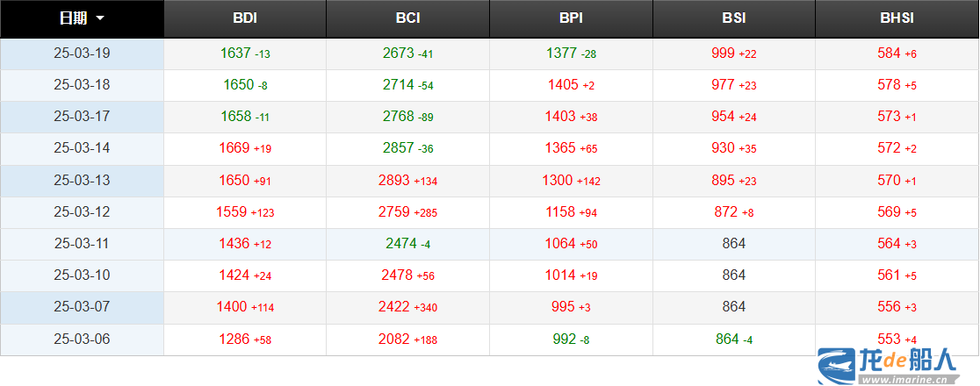Select the BPI column header
Screen dimensions: 980x386
click(x=572, y=18)
